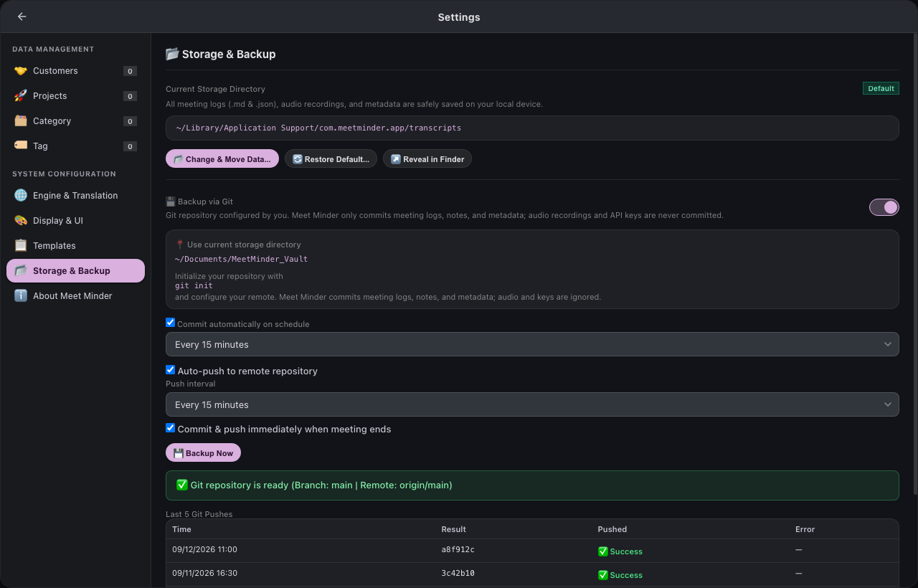
Task: Select Tag in the sidebar
Action: (x=75, y=146)
